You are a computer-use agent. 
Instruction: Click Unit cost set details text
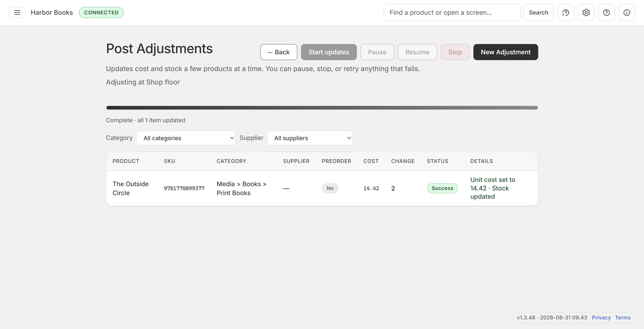[493, 188]
